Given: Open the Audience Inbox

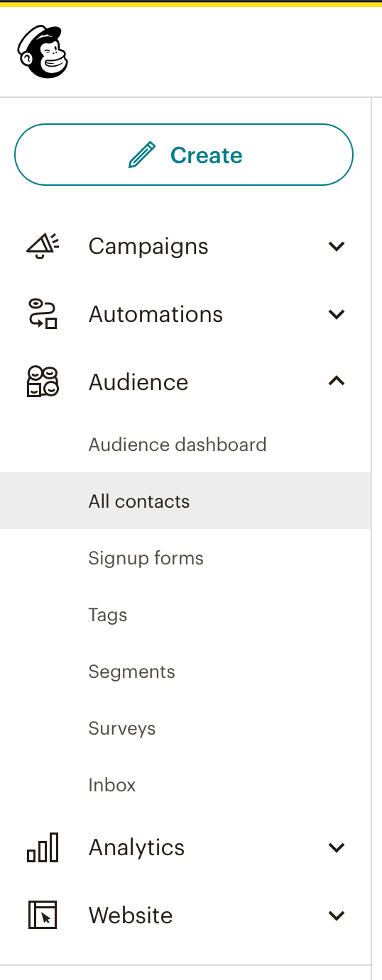Looking at the screenshot, I should click(112, 785).
